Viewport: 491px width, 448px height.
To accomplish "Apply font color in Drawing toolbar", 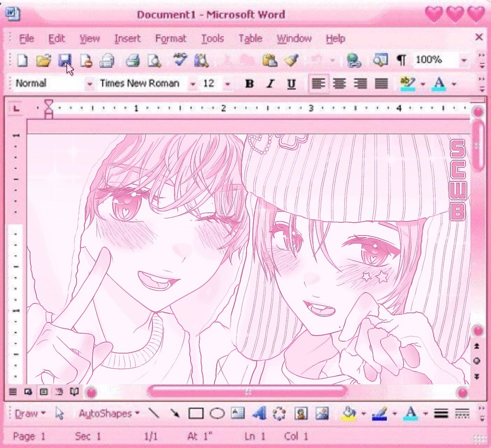I will pos(410,414).
